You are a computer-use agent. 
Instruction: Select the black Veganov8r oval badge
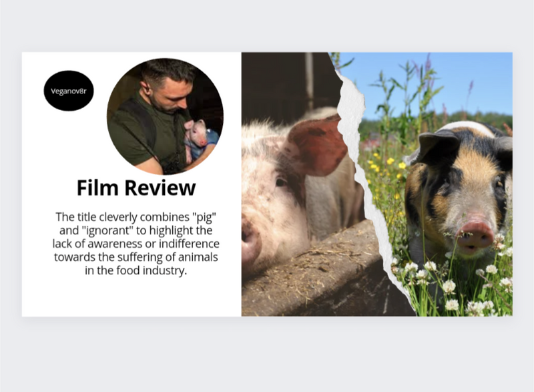point(69,91)
